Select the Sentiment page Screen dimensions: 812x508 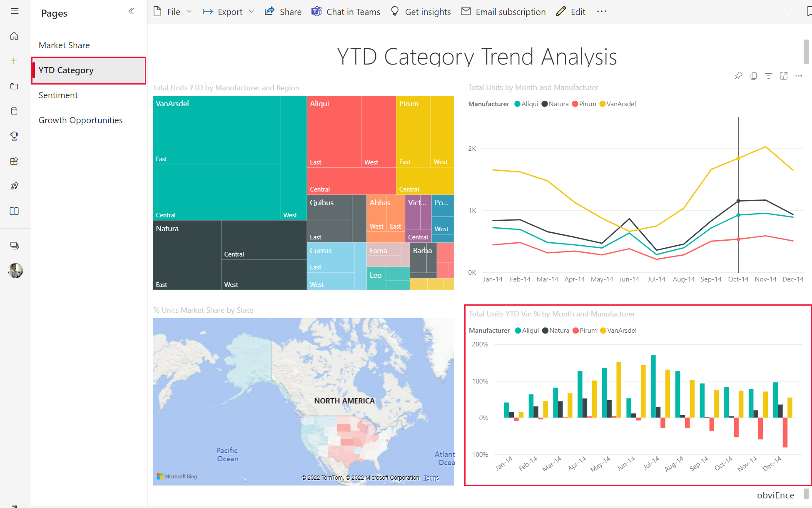pos(58,95)
